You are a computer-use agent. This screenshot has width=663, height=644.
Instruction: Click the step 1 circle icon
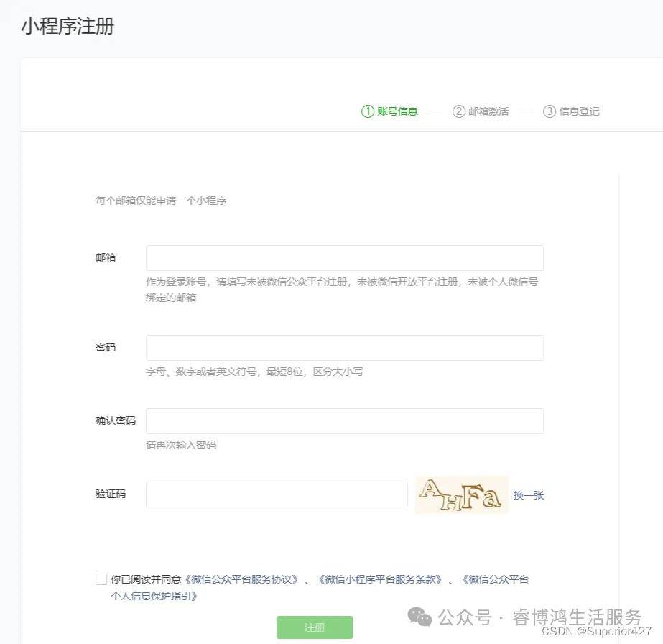[x=368, y=111]
